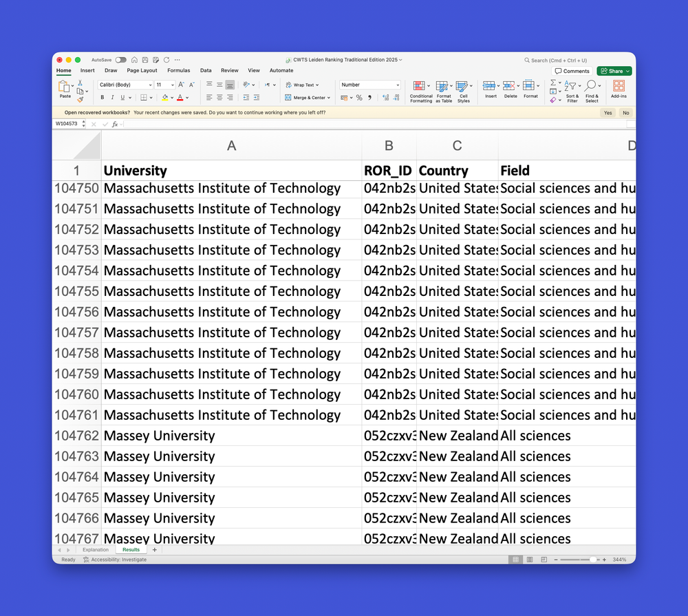Image resolution: width=688 pixels, height=616 pixels.
Task: Switch to the Explanation sheet tab
Action: 95,550
